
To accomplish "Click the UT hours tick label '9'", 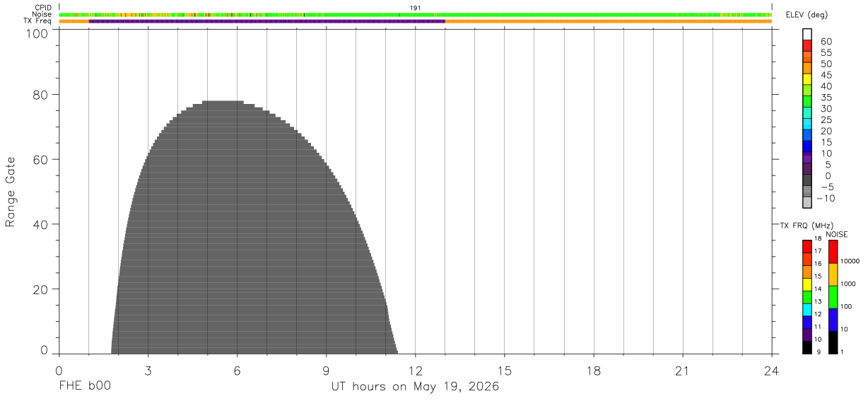I will (x=326, y=371).
